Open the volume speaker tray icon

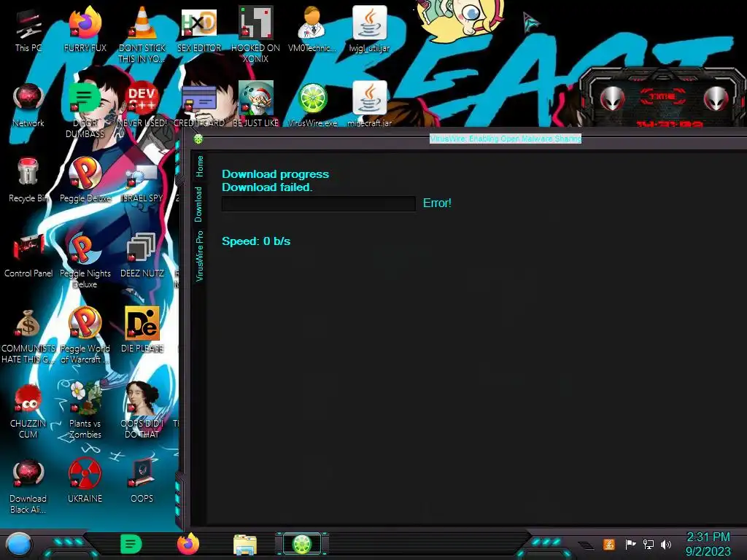tap(666, 544)
